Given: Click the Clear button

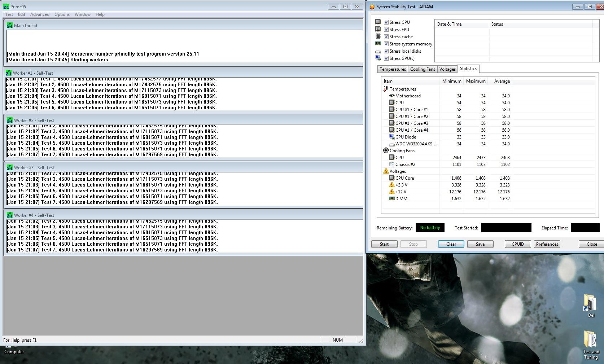Looking at the screenshot, I should pyautogui.click(x=451, y=244).
